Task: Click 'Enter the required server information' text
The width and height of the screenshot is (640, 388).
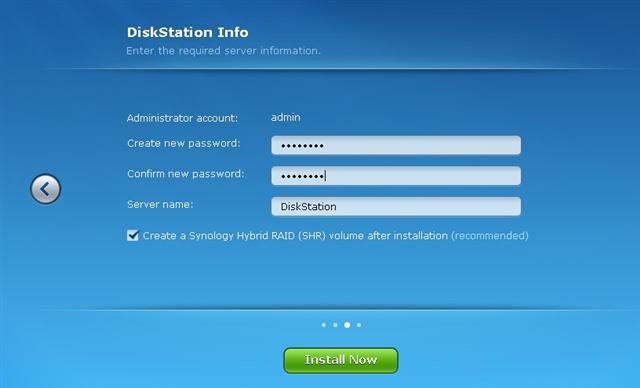Action: tap(223, 51)
